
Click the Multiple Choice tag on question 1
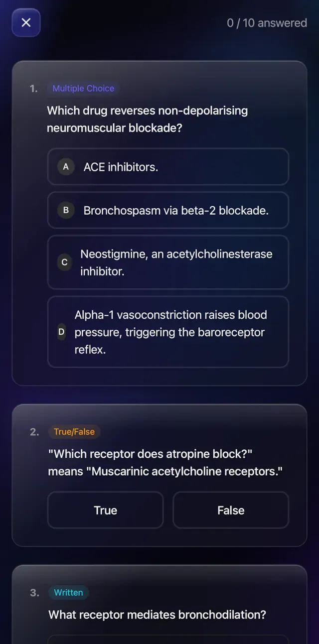[83, 88]
